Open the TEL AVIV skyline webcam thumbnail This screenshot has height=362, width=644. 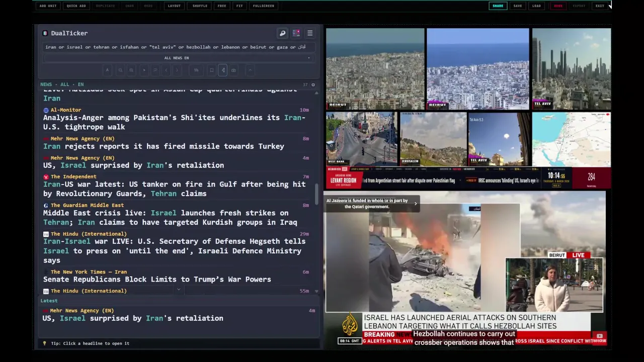572,69
